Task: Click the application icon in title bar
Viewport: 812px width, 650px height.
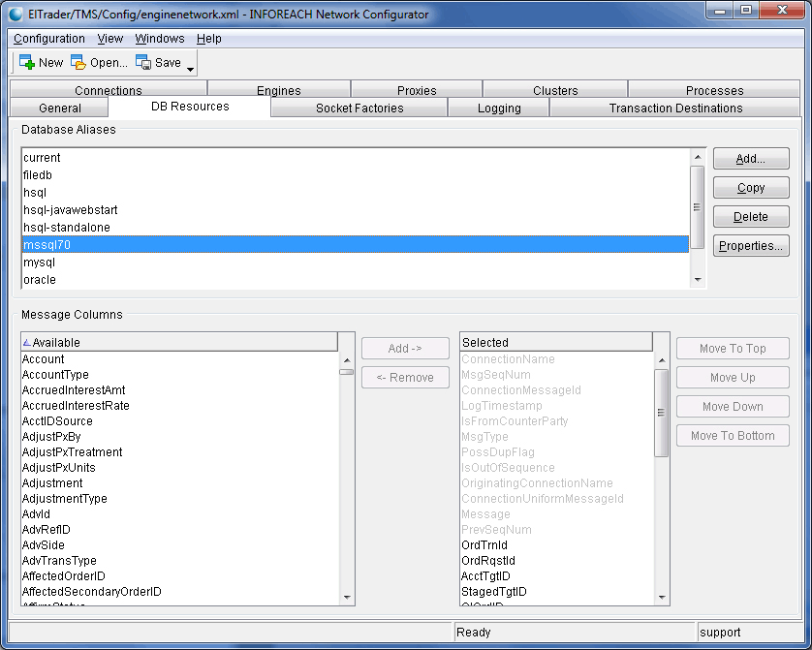Action: (x=16, y=15)
